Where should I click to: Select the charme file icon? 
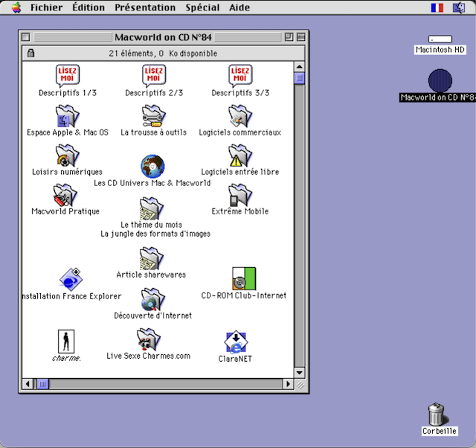click(66, 342)
